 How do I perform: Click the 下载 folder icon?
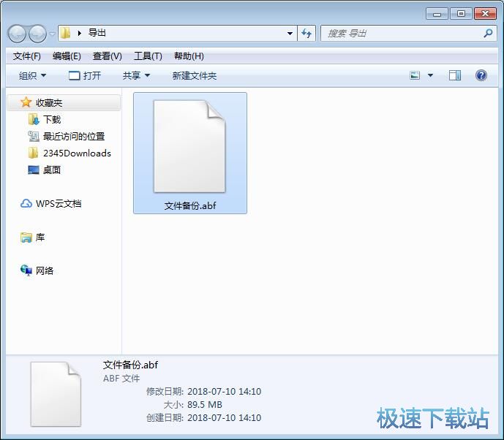[34, 119]
